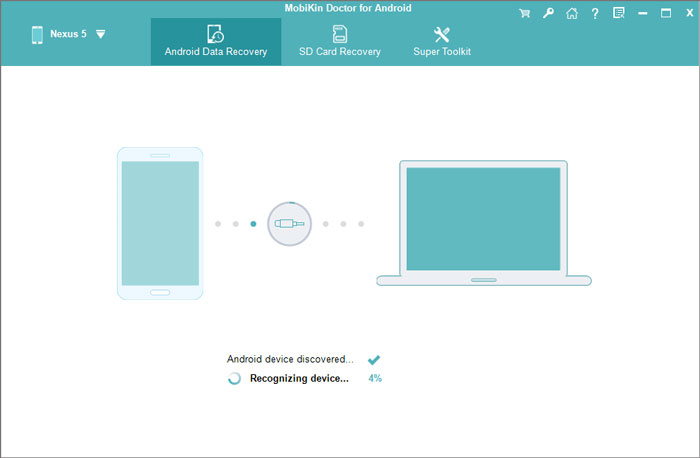
Task: Click the key register icon
Action: pos(548,13)
